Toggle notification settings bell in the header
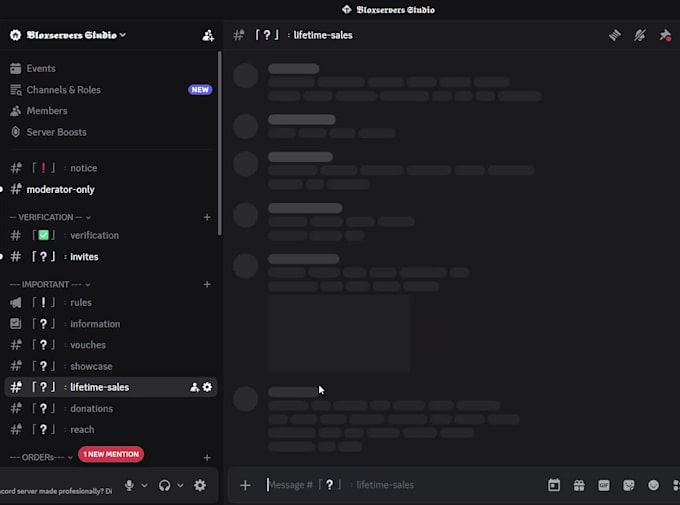 [x=640, y=35]
